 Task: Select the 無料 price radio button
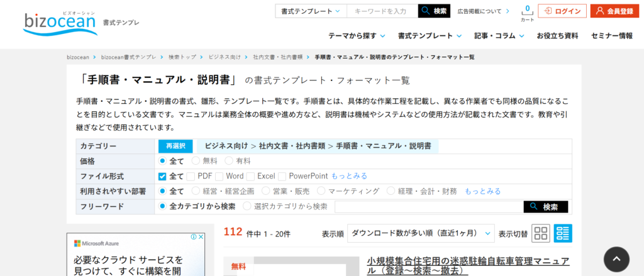pos(196,161)
